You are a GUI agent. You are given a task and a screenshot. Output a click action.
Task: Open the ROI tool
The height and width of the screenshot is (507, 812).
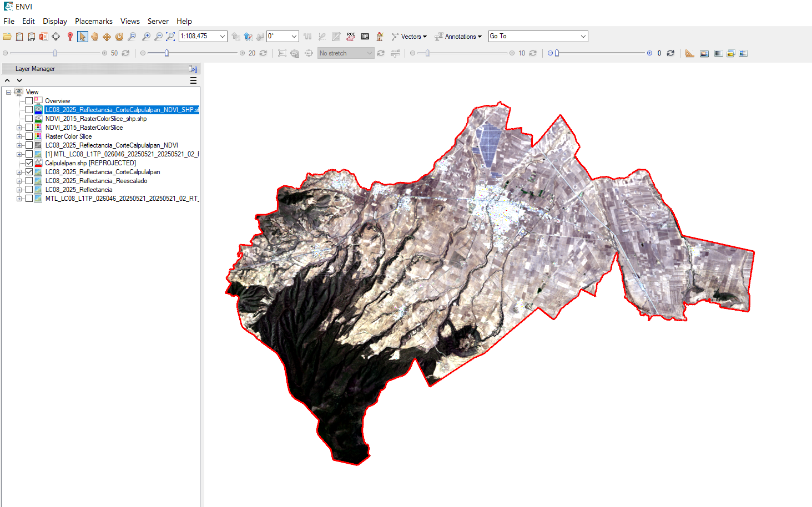[351, 37]
